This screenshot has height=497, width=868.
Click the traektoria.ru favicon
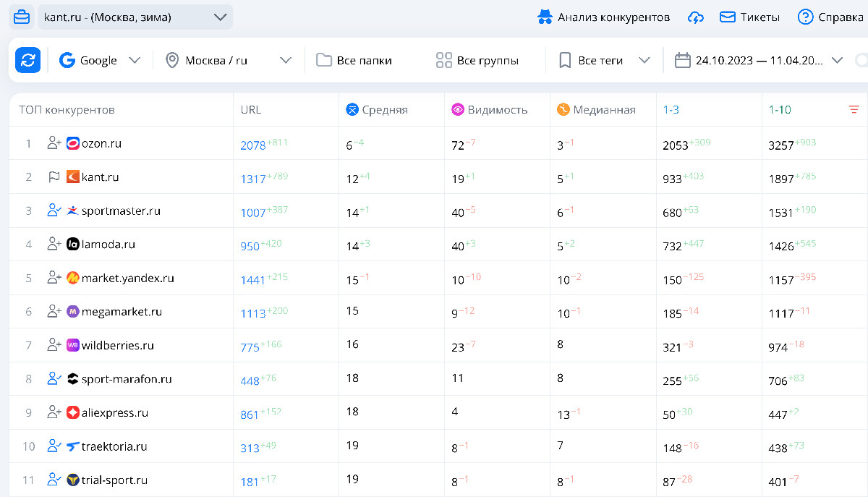point(73,446)
